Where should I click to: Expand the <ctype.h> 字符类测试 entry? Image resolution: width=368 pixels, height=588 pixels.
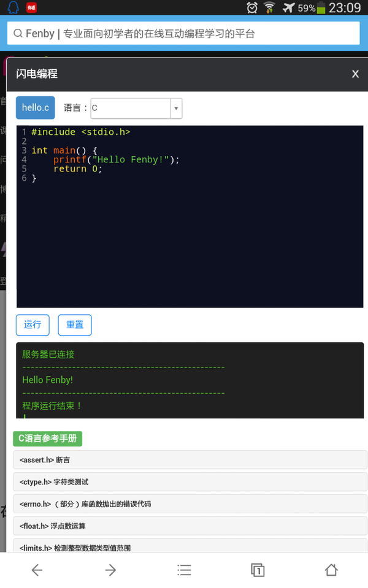(190, 482)
